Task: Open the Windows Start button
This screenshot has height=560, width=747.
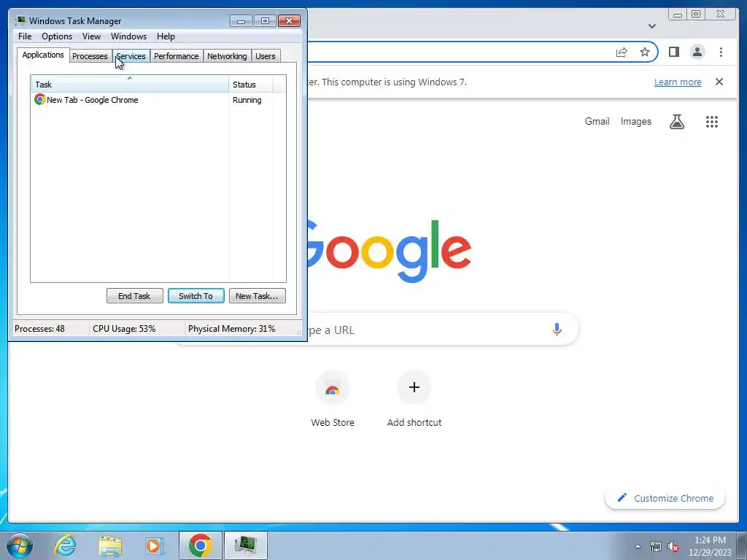Action: click(20, 545)
